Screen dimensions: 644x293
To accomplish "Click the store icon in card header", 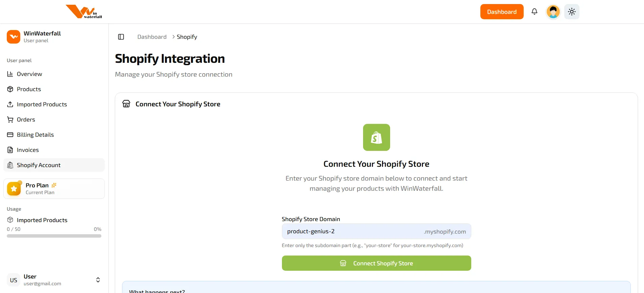I will tap(126, 104).
